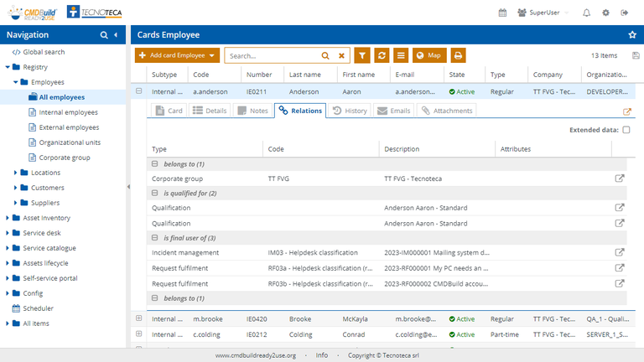Expand the m.brooke employee row
This screenshot has width=644, height=362.
coord(139,318)
